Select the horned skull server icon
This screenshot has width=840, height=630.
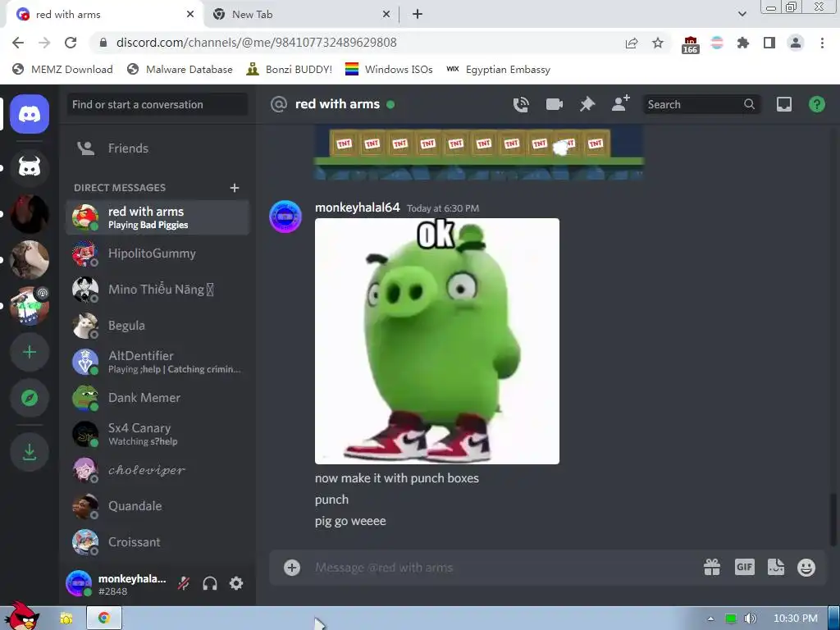[30, 167]
